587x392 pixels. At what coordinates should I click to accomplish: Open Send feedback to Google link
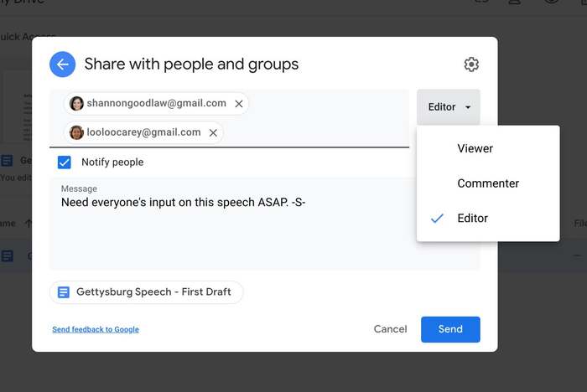point(96,330)
